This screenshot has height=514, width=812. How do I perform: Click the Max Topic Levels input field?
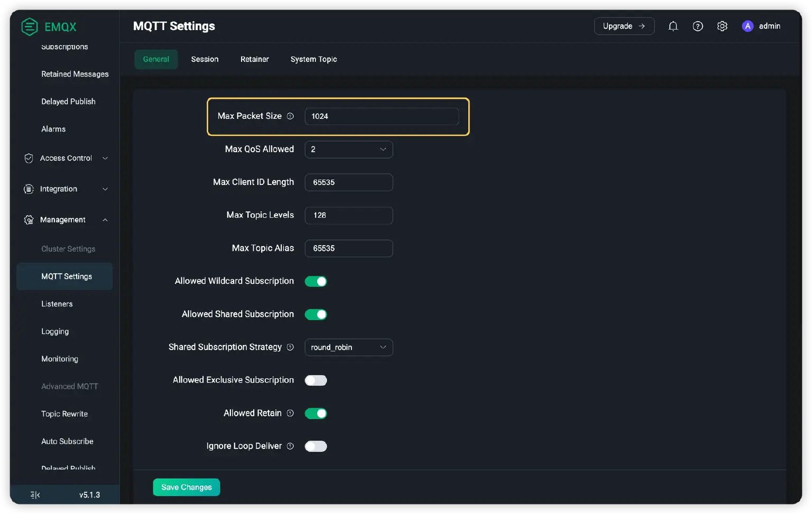pyautogui.click(x=348, y=216)
